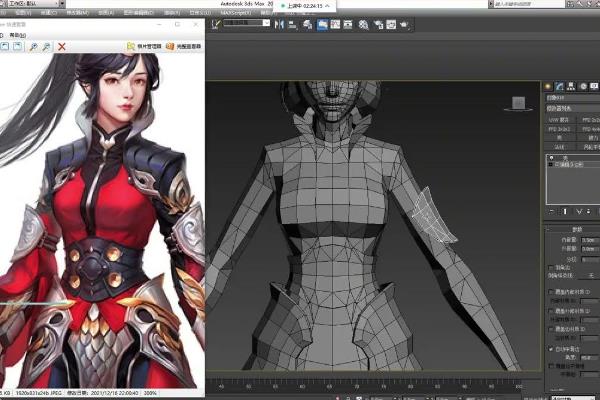The width and height of the screenshot is (600, 400).
Task: Click the ViewCube in the viewport
Action: 518,103
